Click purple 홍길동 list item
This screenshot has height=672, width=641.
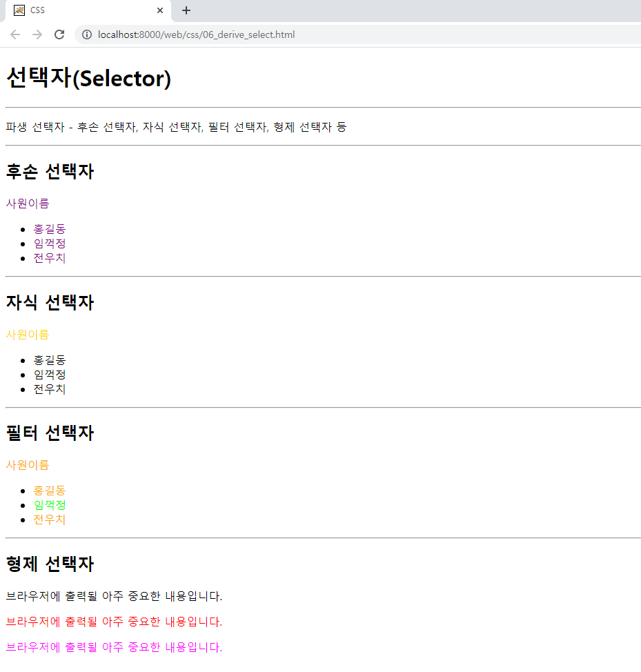click(50, 229)
